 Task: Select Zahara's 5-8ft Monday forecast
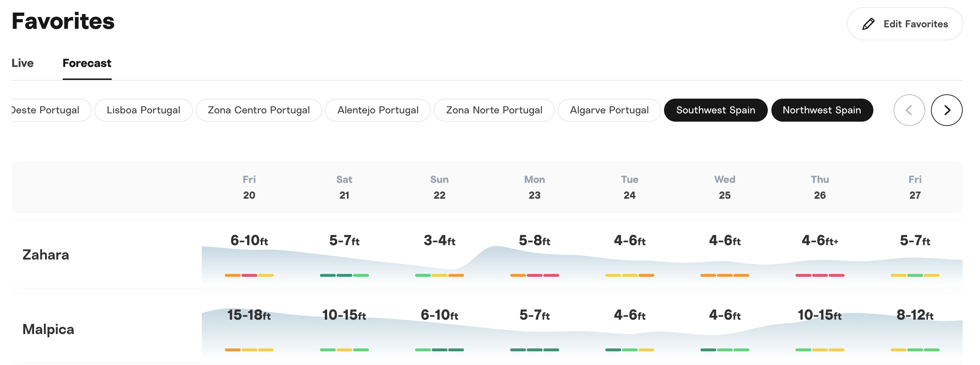click(535, 240)
